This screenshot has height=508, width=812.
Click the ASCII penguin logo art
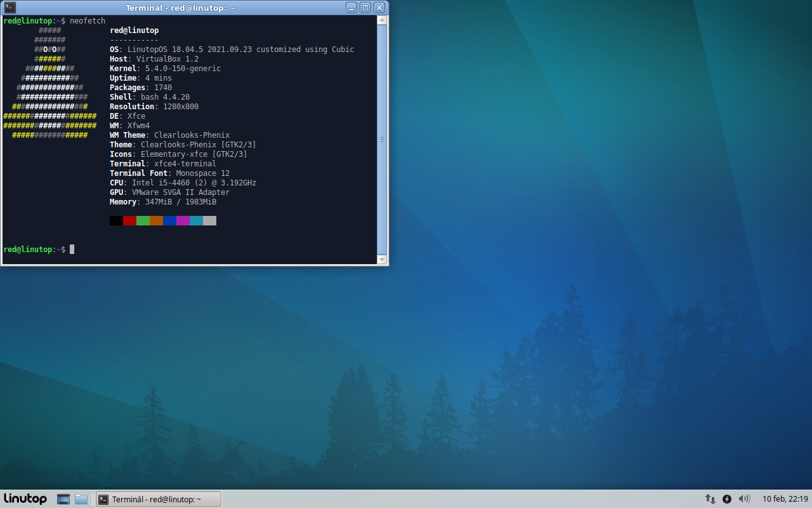point(49,83)
